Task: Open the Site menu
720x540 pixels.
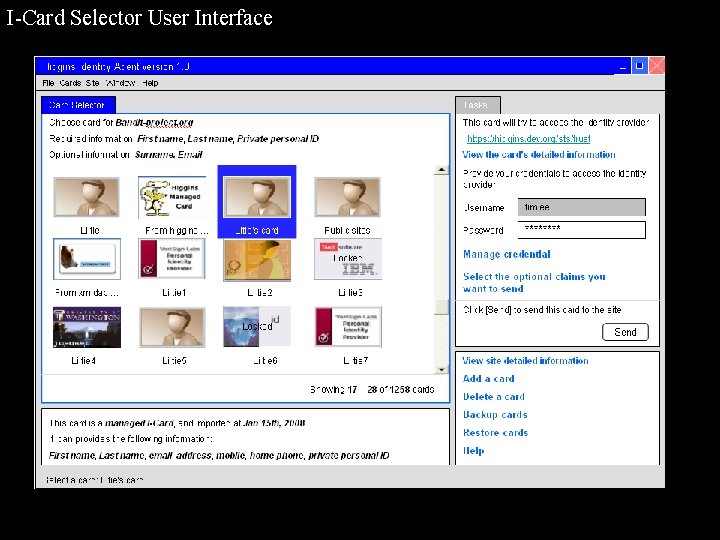Action: (92, 83)
